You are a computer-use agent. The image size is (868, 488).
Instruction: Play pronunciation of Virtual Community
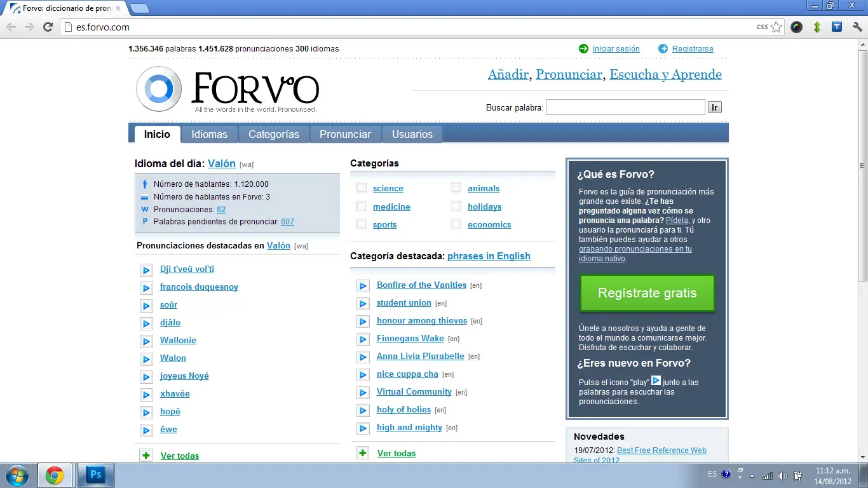[x=363, y=393]
